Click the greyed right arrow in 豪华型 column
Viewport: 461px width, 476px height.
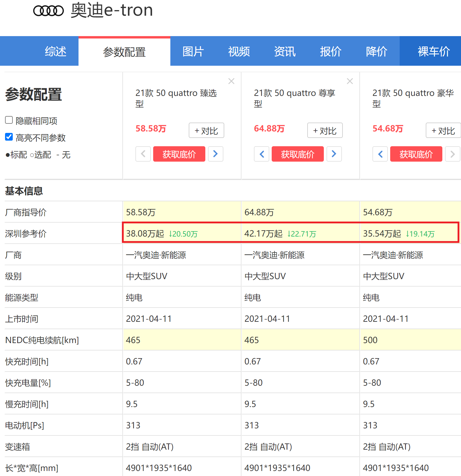[x=452, y=154]
